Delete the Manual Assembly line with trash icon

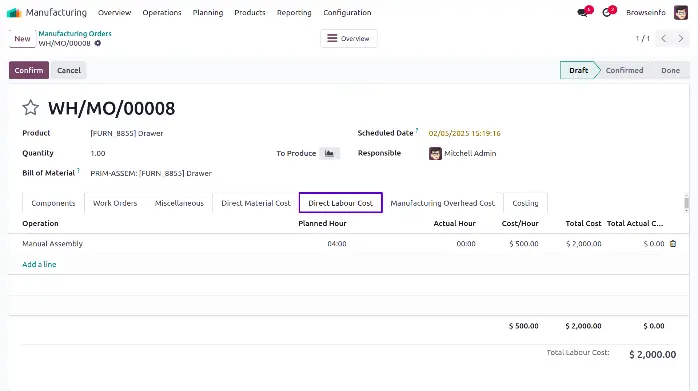pos(673,244)
